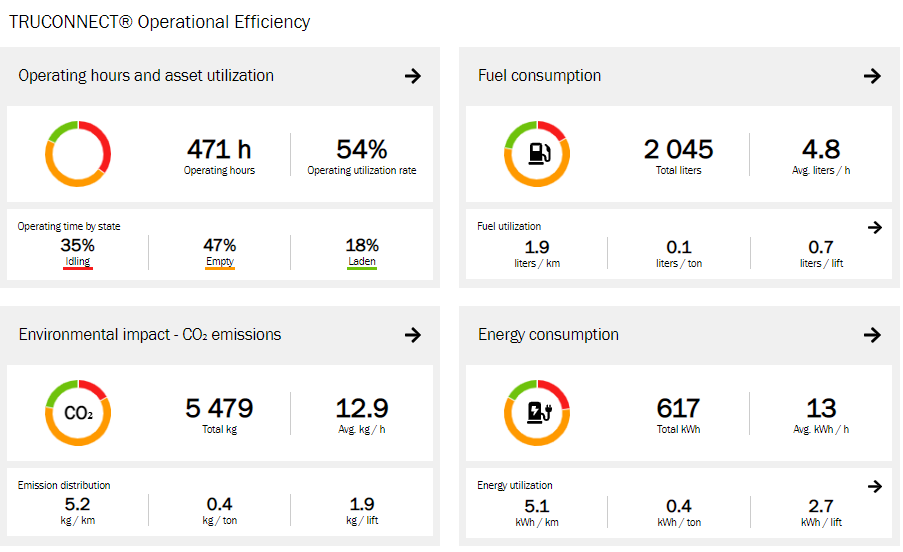
Task: Open CO₂ emissions details arrow
Action: [413, 335]
